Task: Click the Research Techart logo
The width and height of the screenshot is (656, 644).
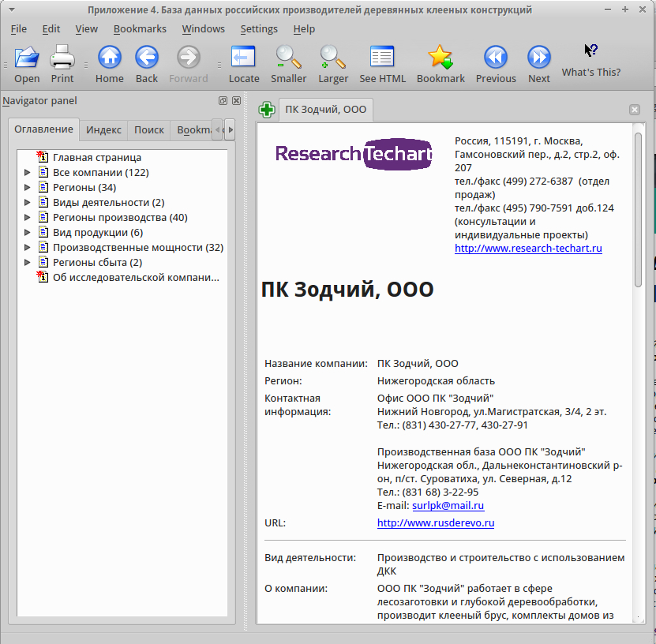Action: click(354, 154)
